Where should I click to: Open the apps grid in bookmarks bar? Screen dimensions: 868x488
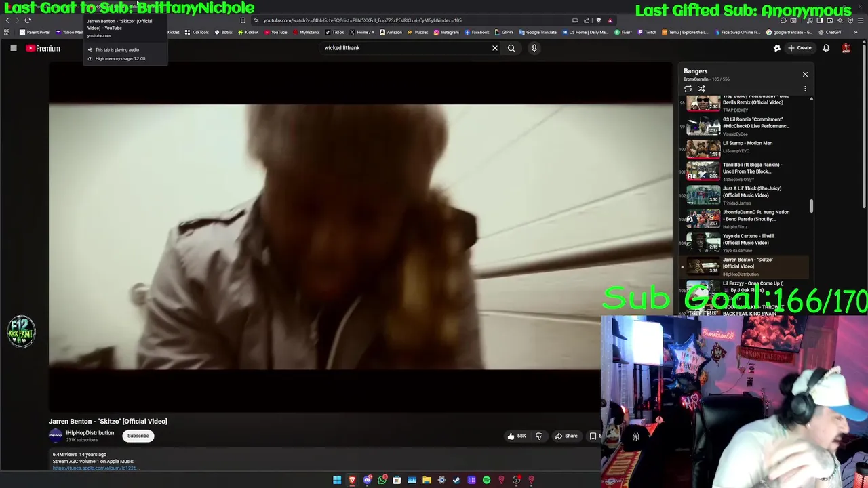(7, 32)
